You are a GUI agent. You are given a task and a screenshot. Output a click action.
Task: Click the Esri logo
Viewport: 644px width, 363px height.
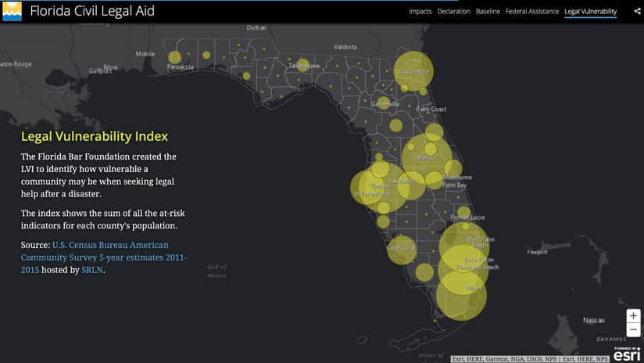pos(627,354)
